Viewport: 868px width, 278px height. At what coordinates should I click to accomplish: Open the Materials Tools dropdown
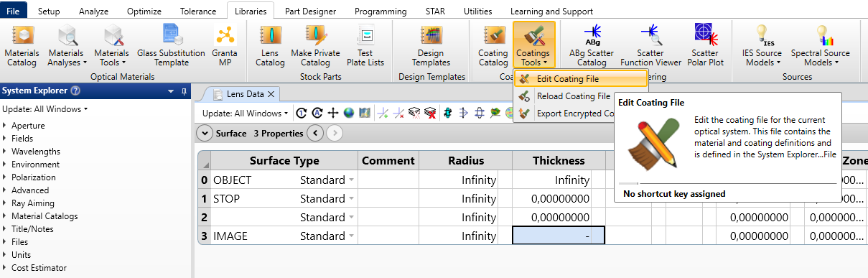click(x=111, y=47)
